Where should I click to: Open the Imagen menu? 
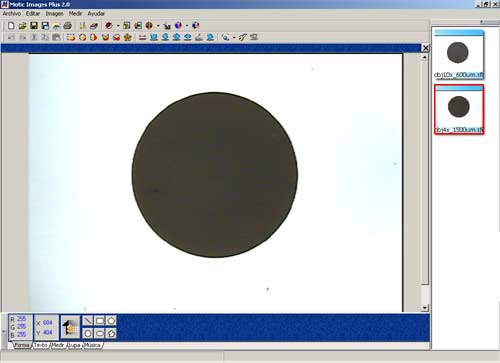(x=54, y=14)
